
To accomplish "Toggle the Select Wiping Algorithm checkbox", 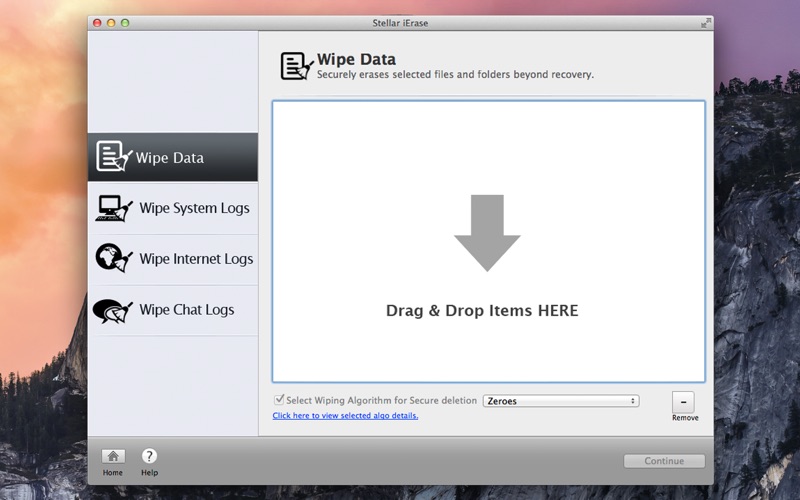I will coord(279,399).
